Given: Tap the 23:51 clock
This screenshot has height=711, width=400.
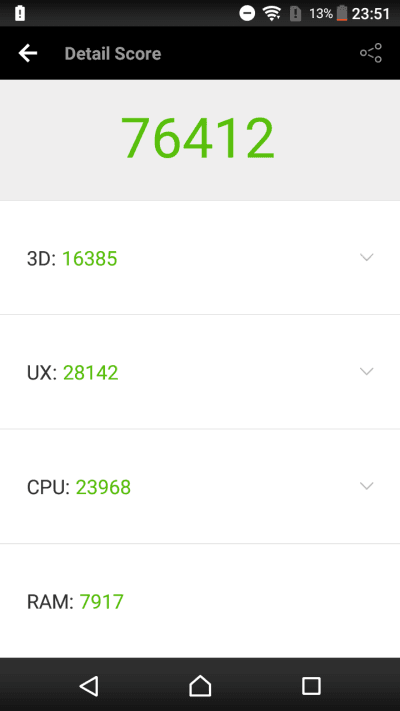Looking at the screenshot, I should (x=371, y=14).
